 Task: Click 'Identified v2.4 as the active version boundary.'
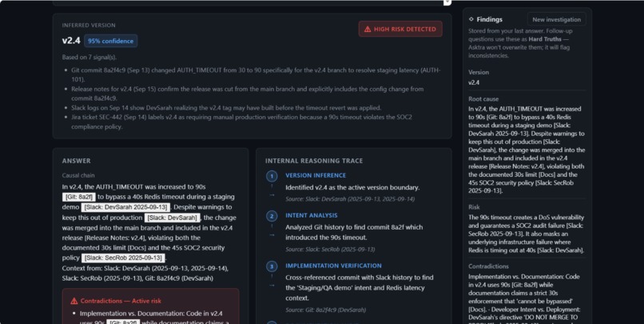(x=352, y=187)
